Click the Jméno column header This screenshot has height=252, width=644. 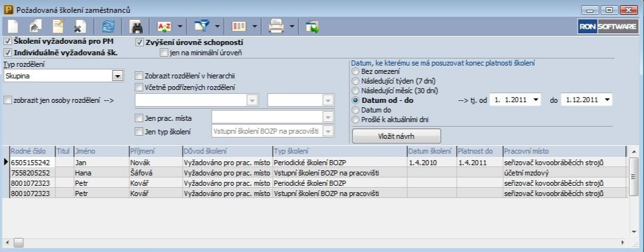coord(101,152)
